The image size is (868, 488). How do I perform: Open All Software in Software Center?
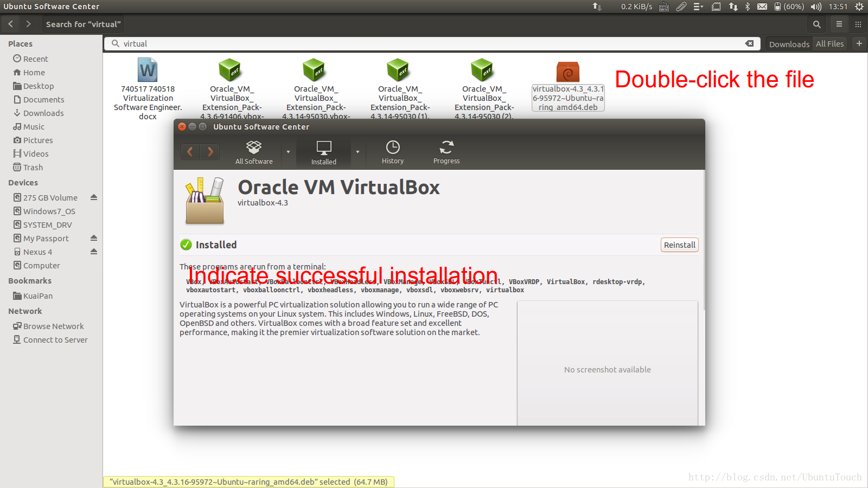(x=254, y=152)
